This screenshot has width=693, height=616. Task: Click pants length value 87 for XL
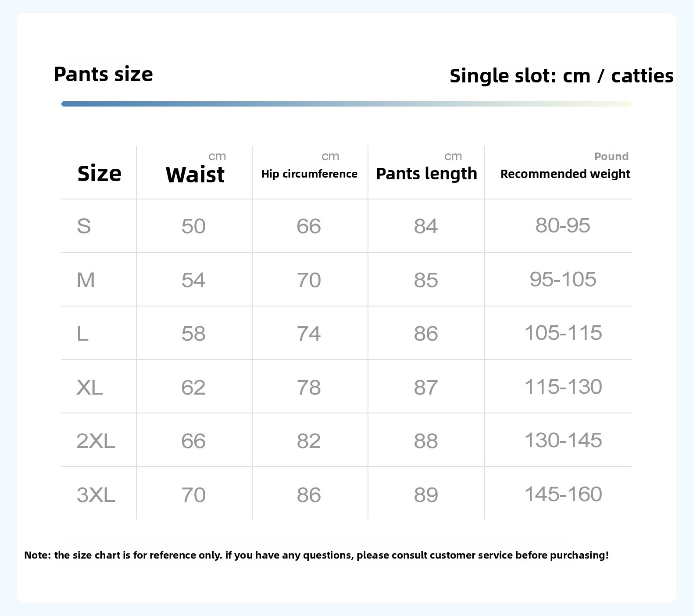426,387
